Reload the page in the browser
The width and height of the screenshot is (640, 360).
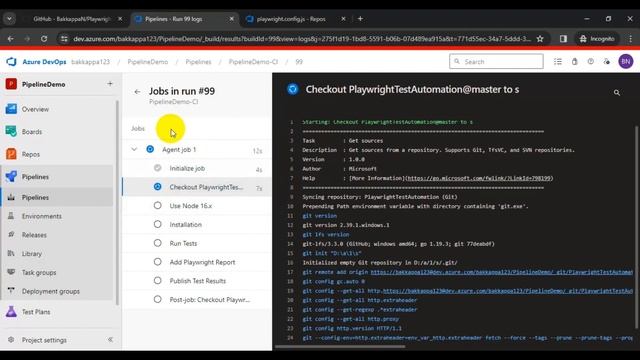pyautogui.click(x=44, y=39)
